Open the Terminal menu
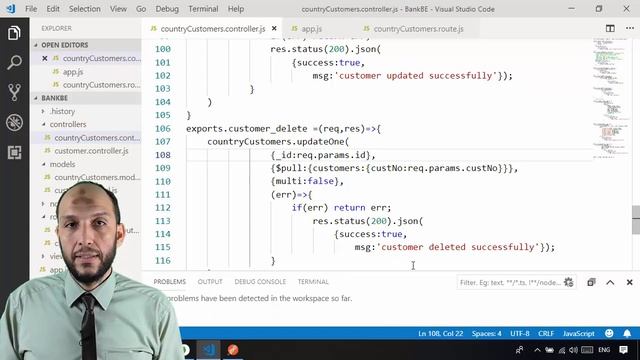 [x=203, y=9]
